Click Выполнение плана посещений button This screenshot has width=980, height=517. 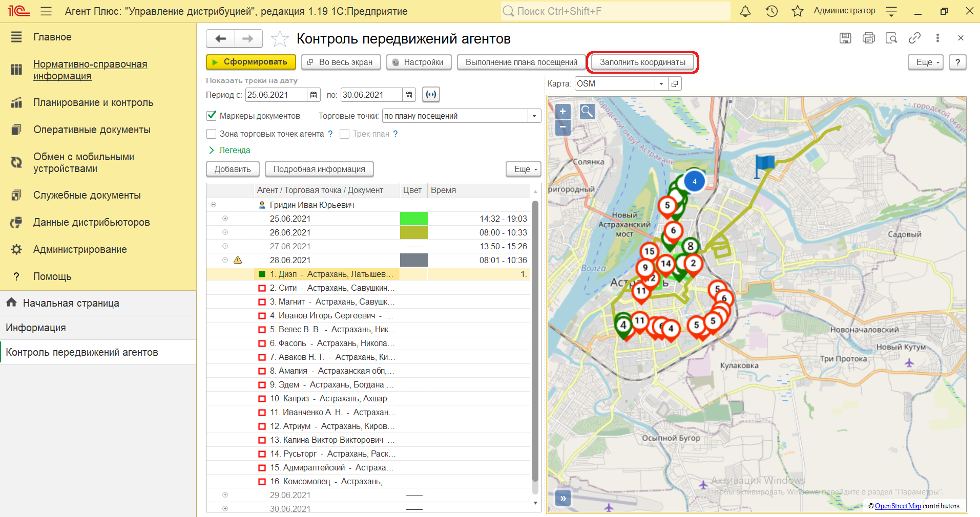pyautogui.click(x=522, y=62)
